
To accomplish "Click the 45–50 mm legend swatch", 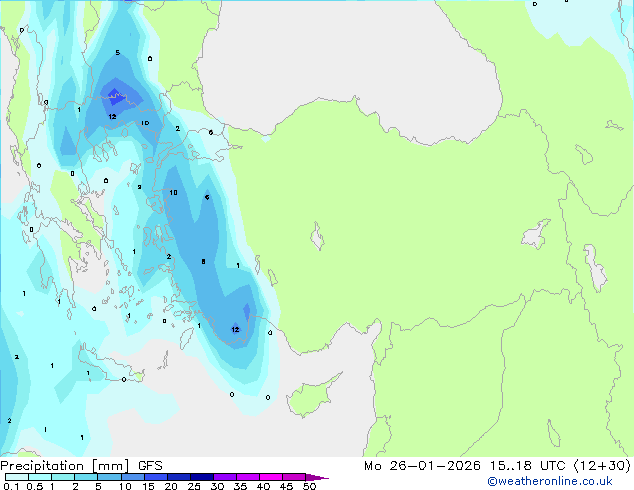I will pyautogui.click(x=294, y=477).
